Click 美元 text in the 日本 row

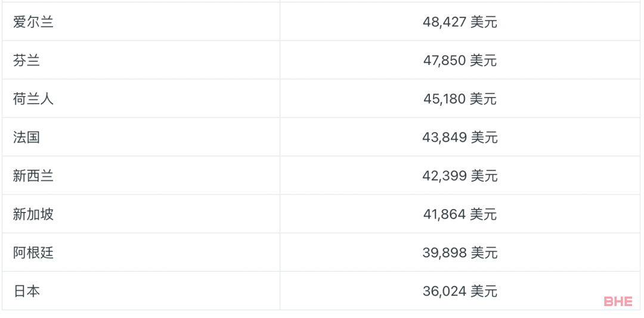coord(484,291)
